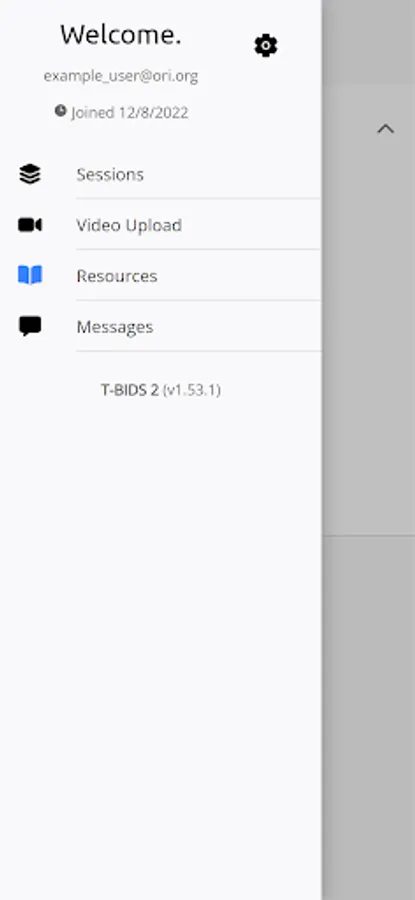Click the T-BIDS 2 app name
Image resolution: width=415 pixels, height=900 pixels.
coord(130,390)
